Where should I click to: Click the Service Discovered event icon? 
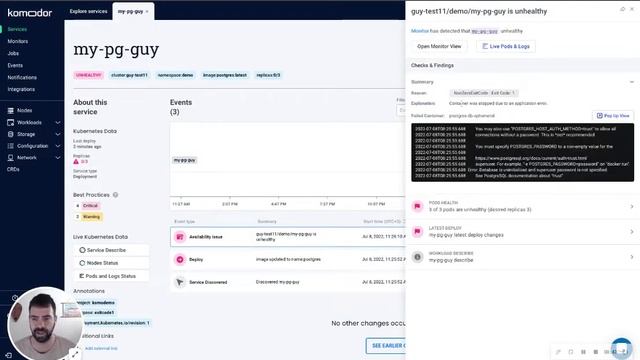(x=180, y=282)
